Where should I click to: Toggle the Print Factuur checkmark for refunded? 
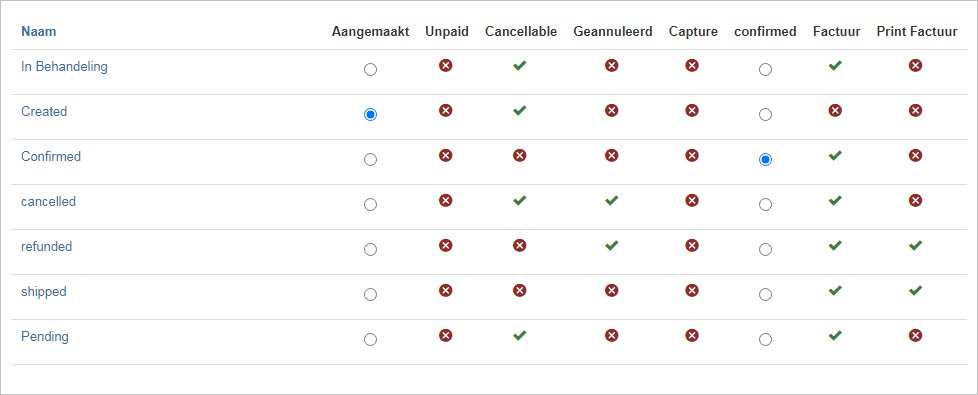tap(915, 245)
